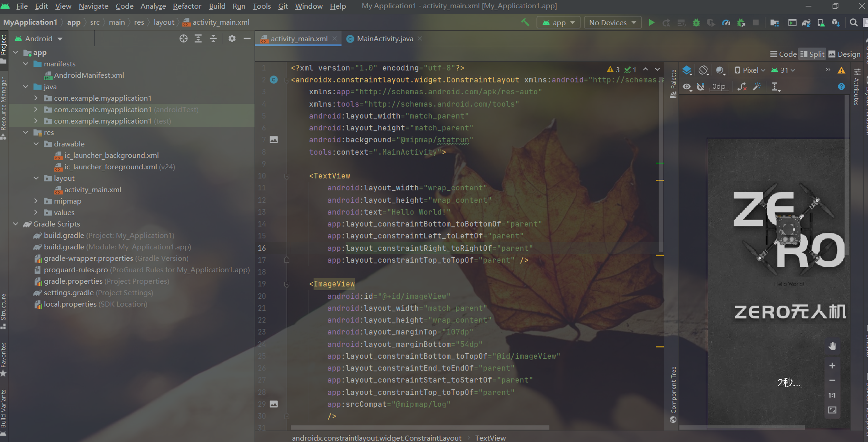Open layout editor help with question mark
This screenshot has width=868, height=442.
coord(841,86)
